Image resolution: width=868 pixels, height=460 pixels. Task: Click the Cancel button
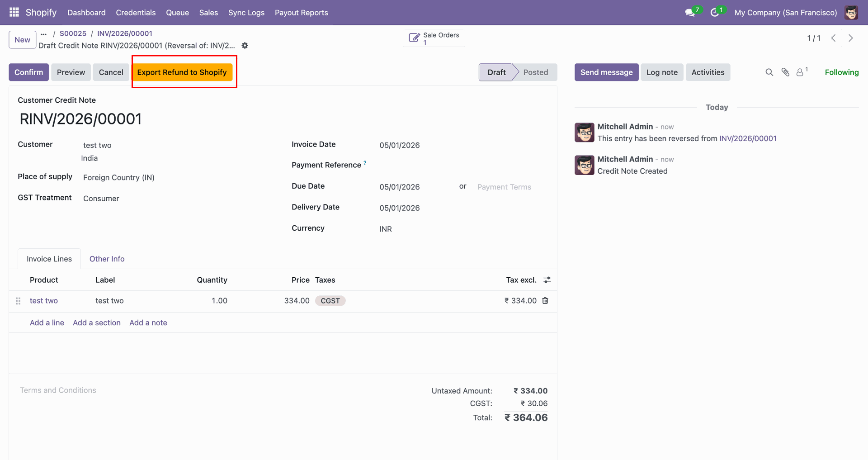(111, 72)
